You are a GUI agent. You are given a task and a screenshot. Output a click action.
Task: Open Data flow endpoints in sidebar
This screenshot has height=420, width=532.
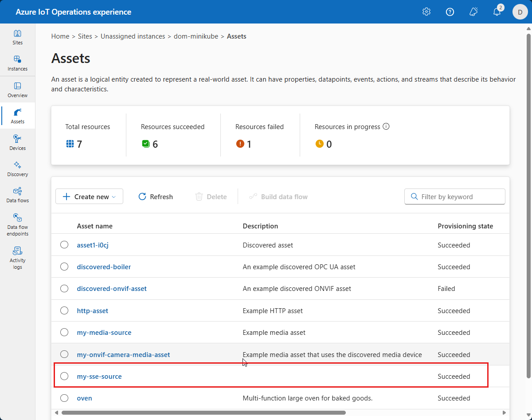coord(17,224)
